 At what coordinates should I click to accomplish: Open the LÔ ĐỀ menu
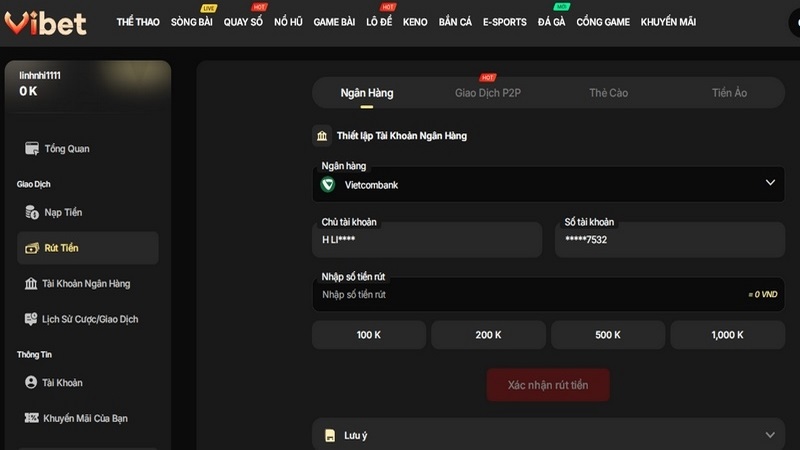tap(379, 22)
